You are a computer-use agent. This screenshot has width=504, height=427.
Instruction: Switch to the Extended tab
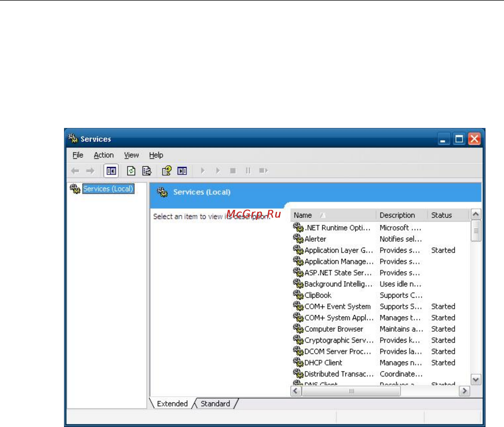tap(172, 404)
